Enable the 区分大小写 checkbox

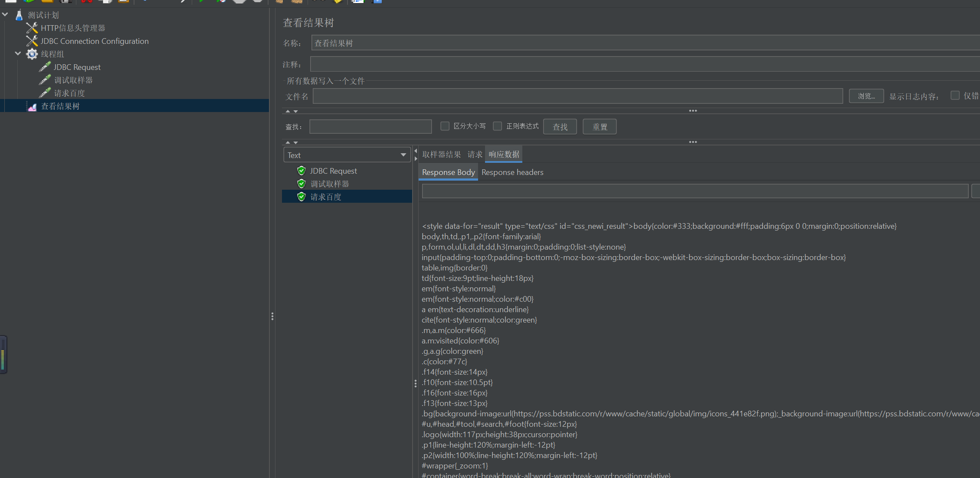pos(445,126)
